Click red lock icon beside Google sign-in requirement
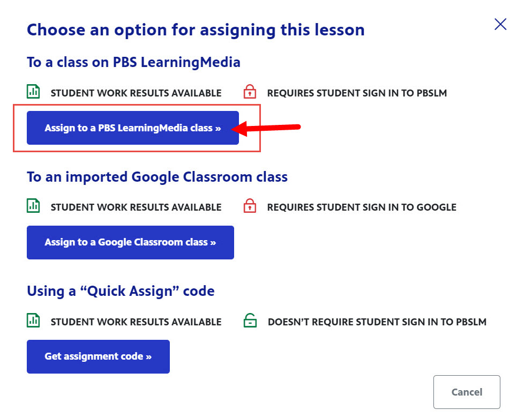 (250, 206)
